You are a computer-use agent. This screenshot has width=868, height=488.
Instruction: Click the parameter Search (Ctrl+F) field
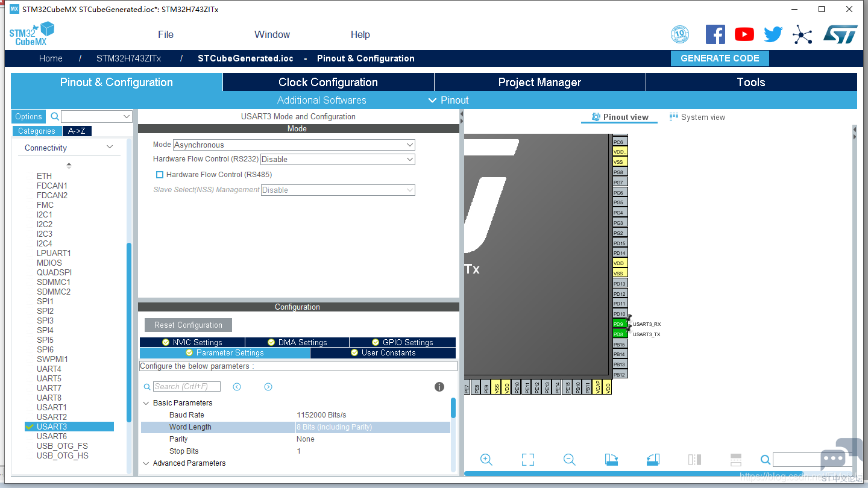187,387
